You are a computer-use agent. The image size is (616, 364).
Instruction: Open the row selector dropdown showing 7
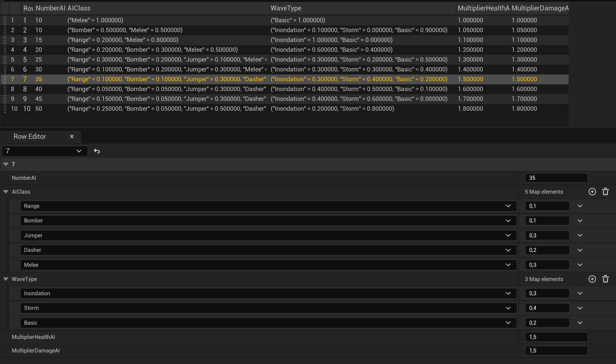coord(45,151)
